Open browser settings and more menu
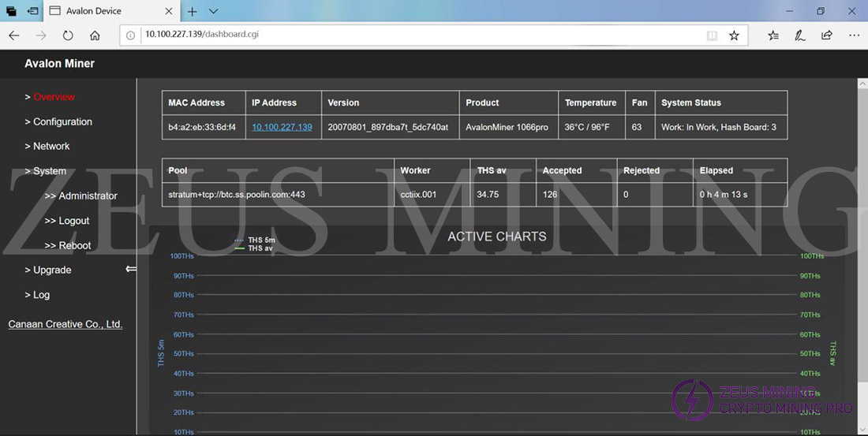The width and height of the screenshot is (868, 436). tap(854, 35)
